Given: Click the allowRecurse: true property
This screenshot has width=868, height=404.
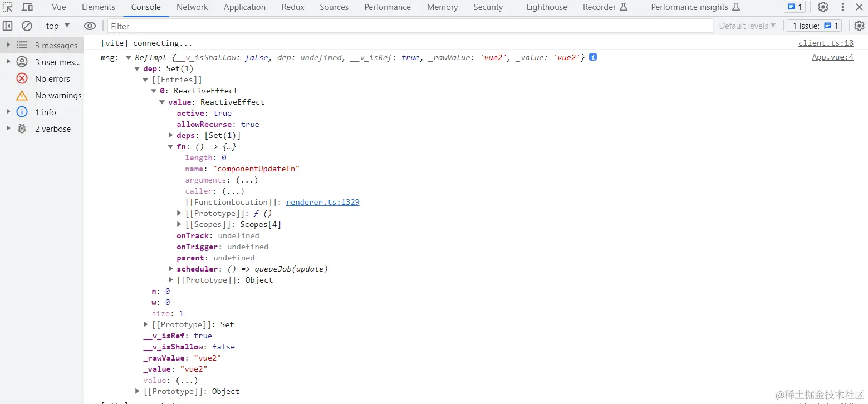Looking at the screenshot, I should [218, 124].
